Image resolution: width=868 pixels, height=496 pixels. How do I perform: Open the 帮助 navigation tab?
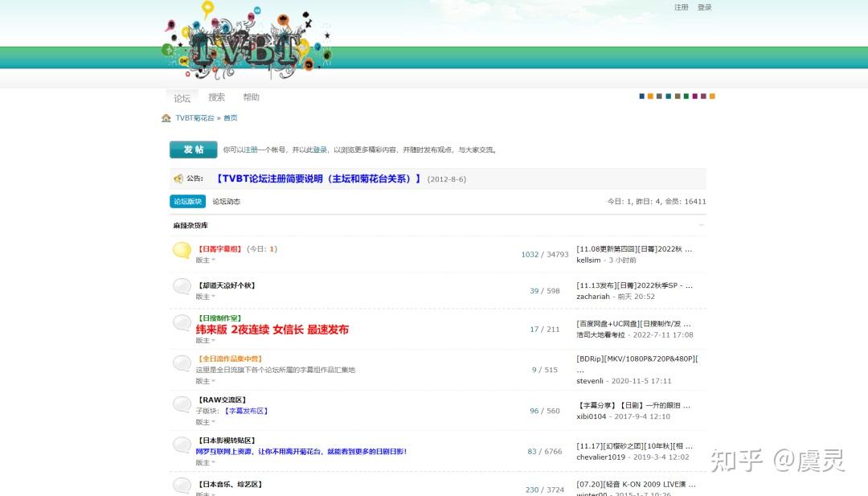tap(251, 97)
